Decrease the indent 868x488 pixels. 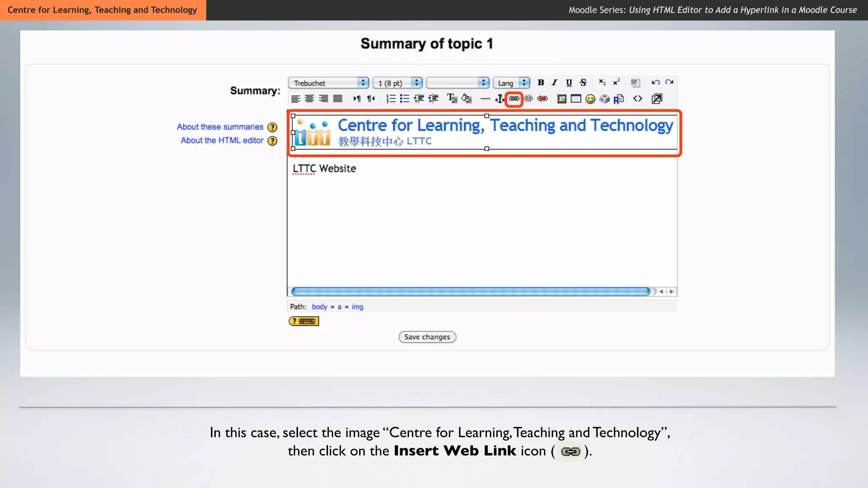(419, 99)
